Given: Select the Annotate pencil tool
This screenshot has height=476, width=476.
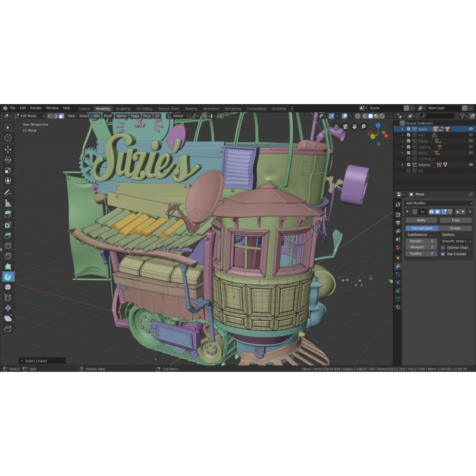Looking at the screenshot, I should pyautogui.click(x=8, y=193).
